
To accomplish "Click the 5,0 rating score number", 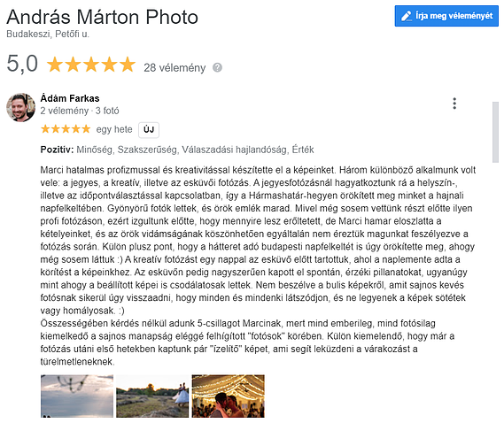I will click(x=22, y=64).
